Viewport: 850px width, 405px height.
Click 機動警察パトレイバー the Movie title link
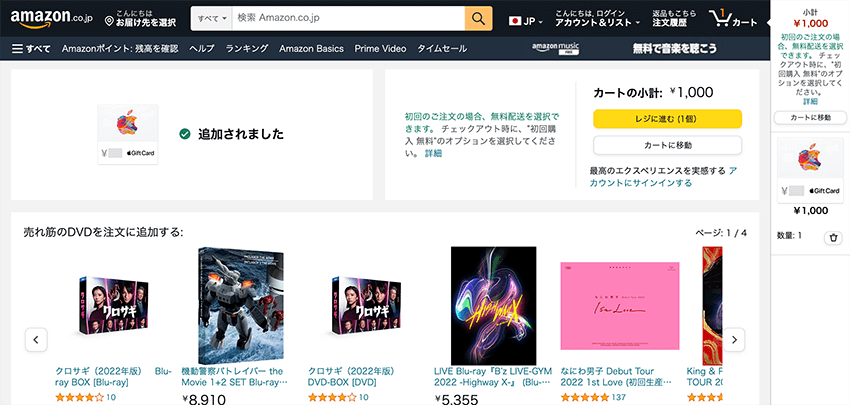235,377
